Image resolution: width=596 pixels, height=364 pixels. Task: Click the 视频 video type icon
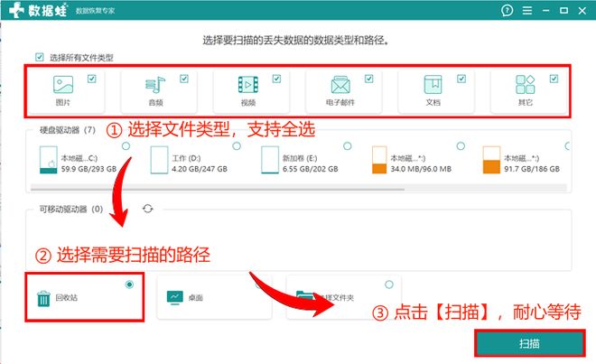[x=247, y=84]
